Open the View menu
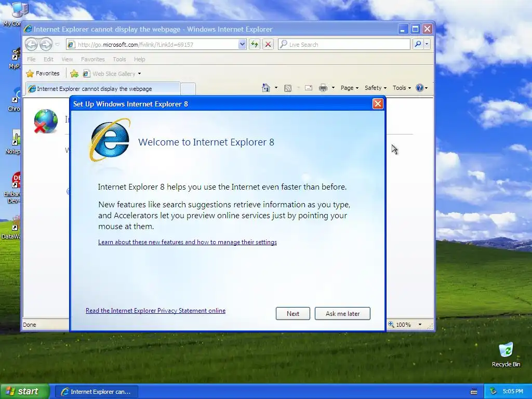Viewport: 532px width, 399px height. coord(67,59)
